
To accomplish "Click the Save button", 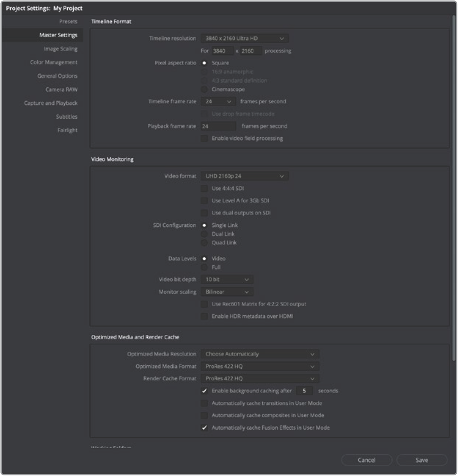I will pos(422,460).
